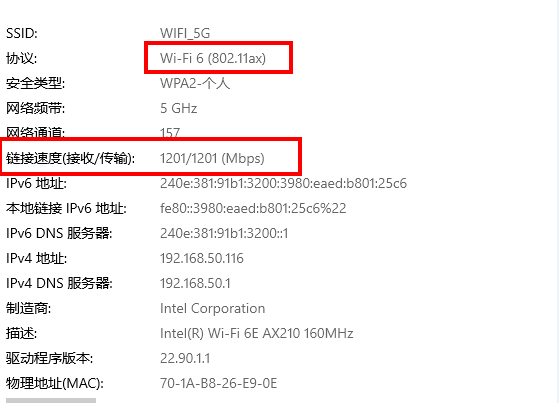Click the description Intel(R) Wi-Fi 6E AX210 160MHz

pos(257,333)
